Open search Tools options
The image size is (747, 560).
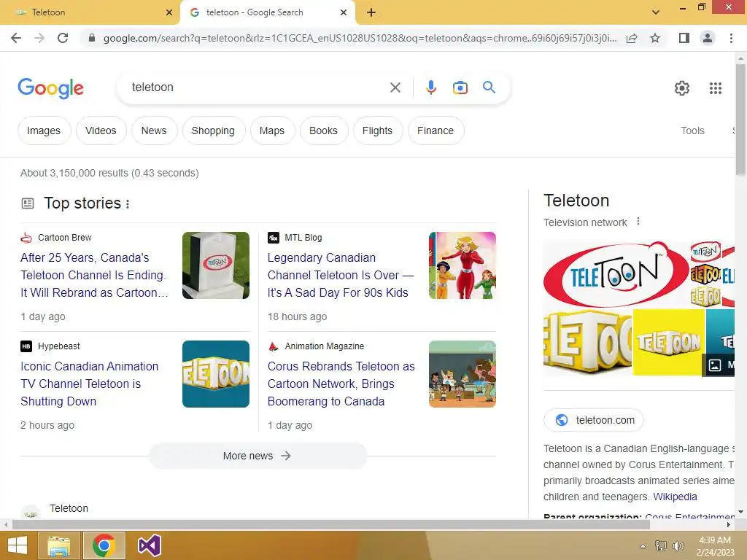[692, 131]
